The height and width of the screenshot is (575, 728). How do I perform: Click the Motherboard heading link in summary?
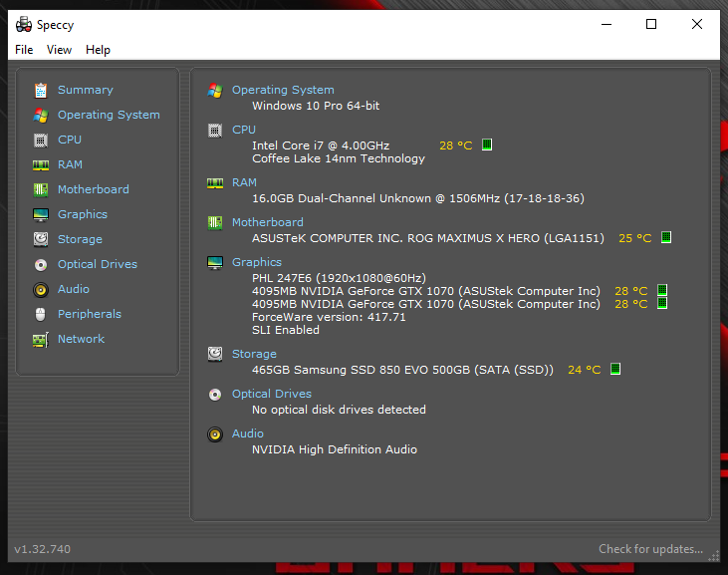pos(268,222)
